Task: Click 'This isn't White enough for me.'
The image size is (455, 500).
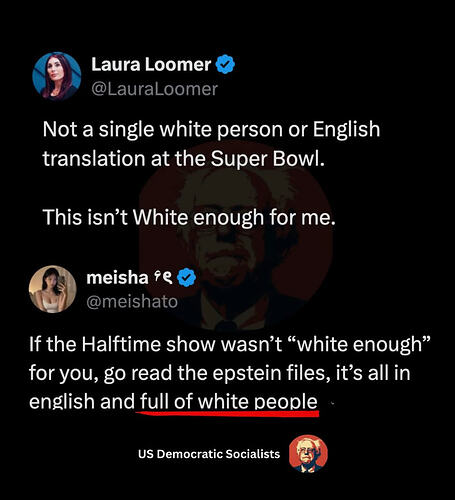Action: (x=189, y=217)
